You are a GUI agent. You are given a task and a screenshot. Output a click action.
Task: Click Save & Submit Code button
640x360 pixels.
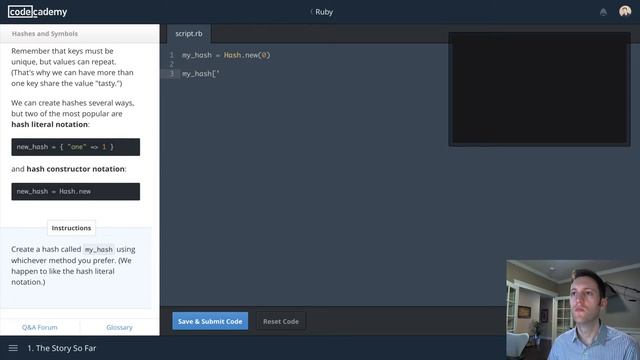pyautogui.click(x=210, y=321)
